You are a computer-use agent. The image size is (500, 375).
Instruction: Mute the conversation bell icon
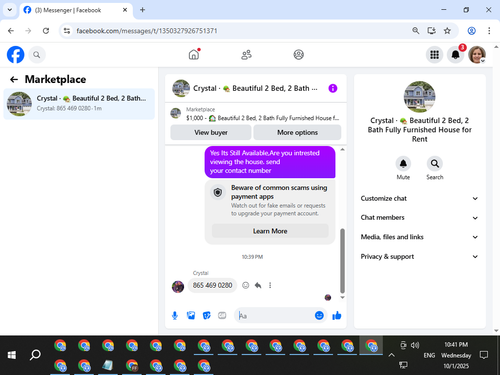(x=403, y=164)
